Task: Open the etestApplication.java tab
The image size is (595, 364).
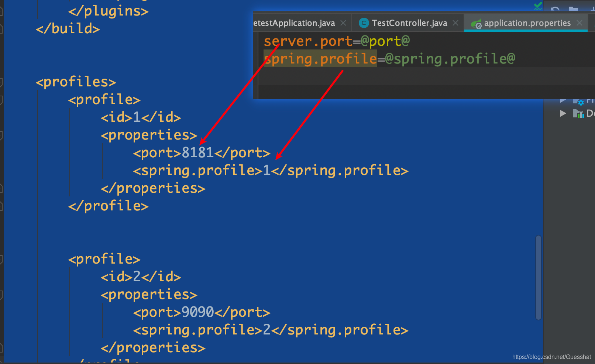Action: coord(294,23)
